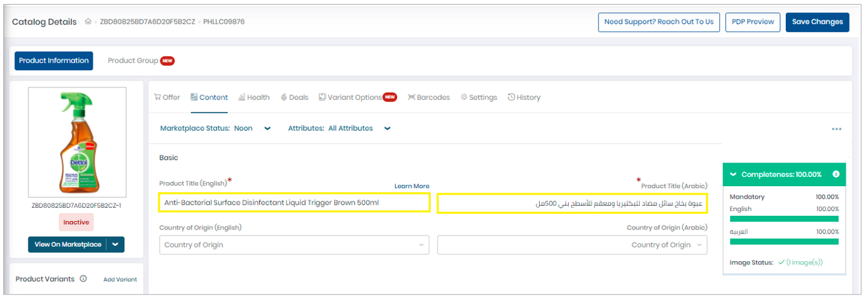Collapse the Completeness panel chevron
Screen dimensions: 868x298
[732, 174]
